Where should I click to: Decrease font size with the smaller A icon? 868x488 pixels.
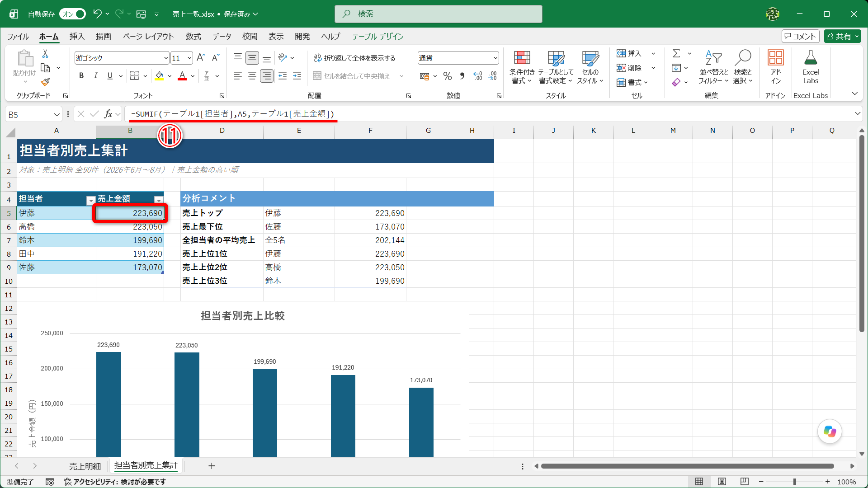(x=216, y=57)
